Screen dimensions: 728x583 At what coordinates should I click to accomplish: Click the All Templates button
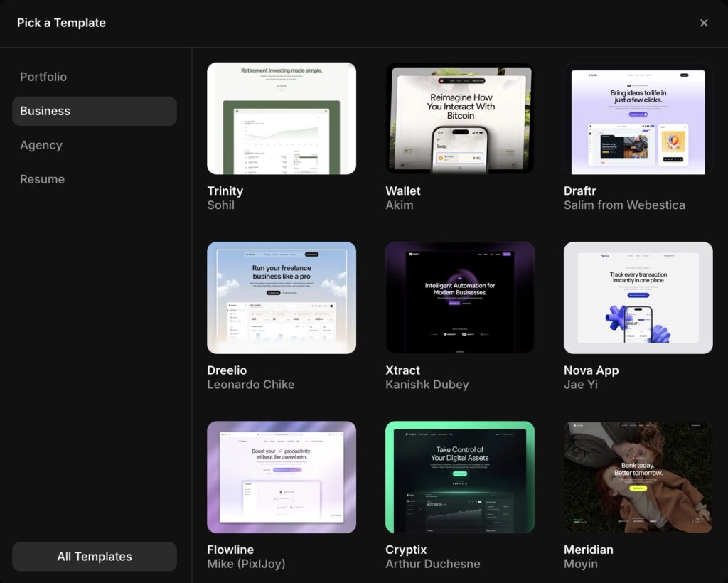click(x=94, y=557)
